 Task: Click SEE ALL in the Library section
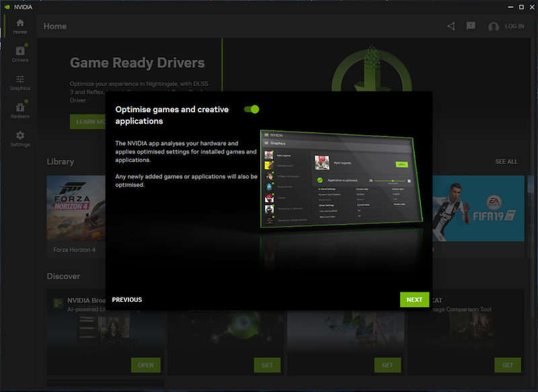click(506, 161)
